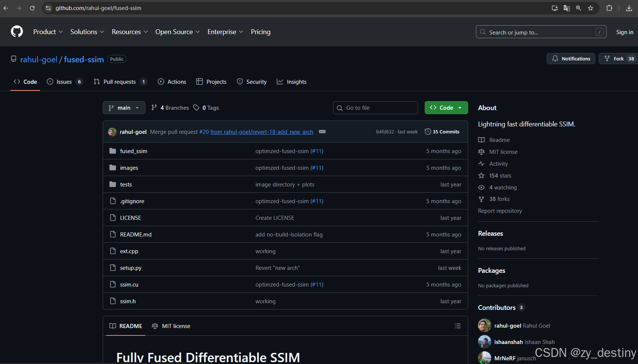Screen dimensions: 638x364
Task: Select the MIT license tab in file viewer
Action: tap(171, 326)
